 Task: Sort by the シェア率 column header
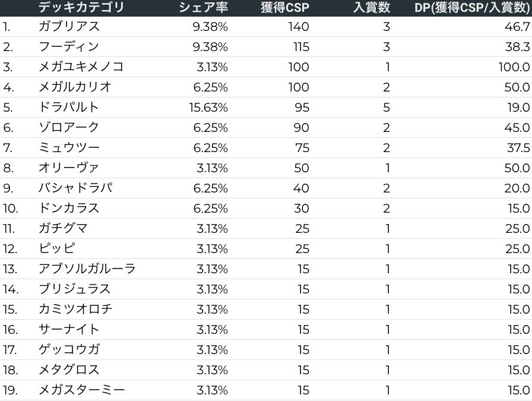pyautogui.click(x=203, y=8)
